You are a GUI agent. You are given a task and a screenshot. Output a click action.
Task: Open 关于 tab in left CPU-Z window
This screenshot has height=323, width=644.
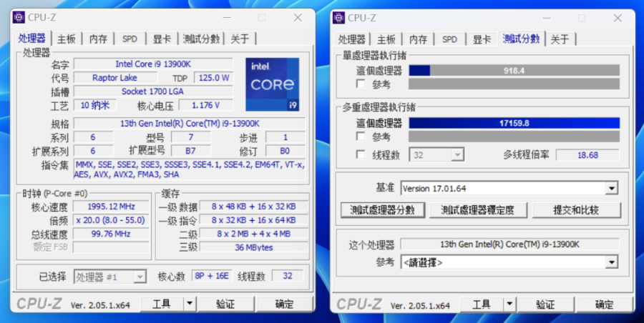(x=240, y=39)
